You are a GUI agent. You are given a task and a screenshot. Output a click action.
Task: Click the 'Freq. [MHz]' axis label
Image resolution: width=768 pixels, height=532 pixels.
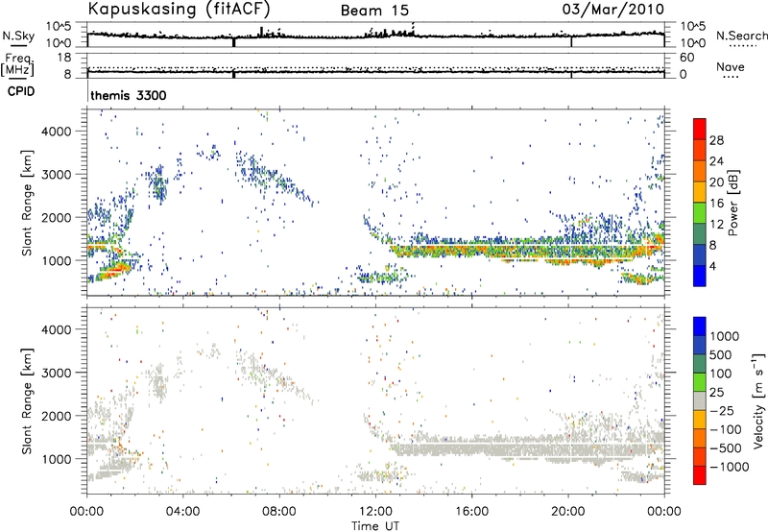click(18, 64)
